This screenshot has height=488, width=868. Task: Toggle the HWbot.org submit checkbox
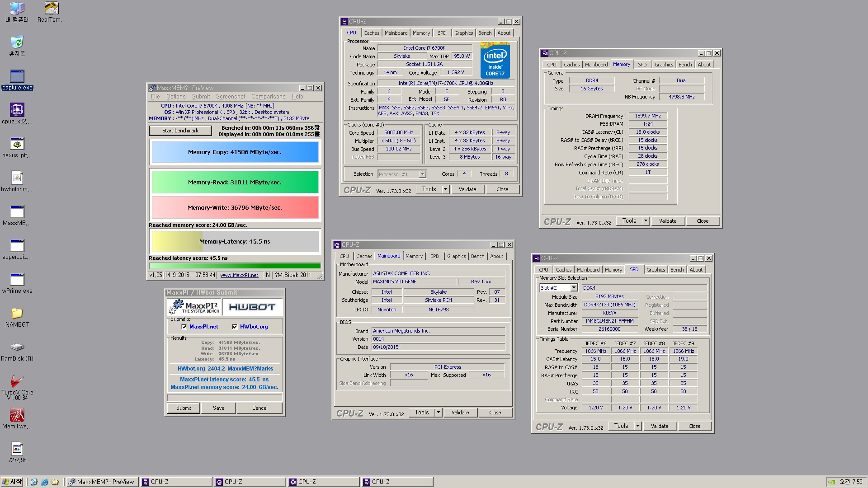[235, 327]
